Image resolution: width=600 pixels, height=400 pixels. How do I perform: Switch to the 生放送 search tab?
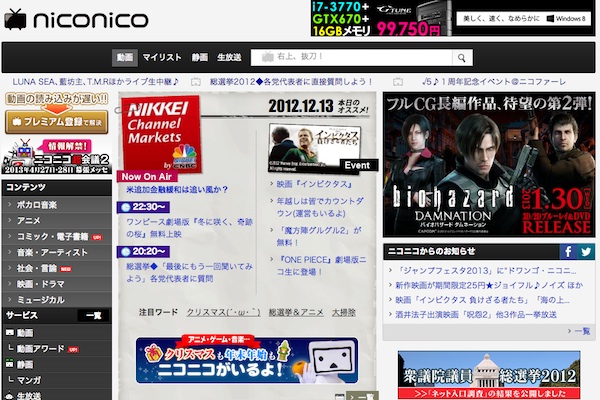click(229, 58)
